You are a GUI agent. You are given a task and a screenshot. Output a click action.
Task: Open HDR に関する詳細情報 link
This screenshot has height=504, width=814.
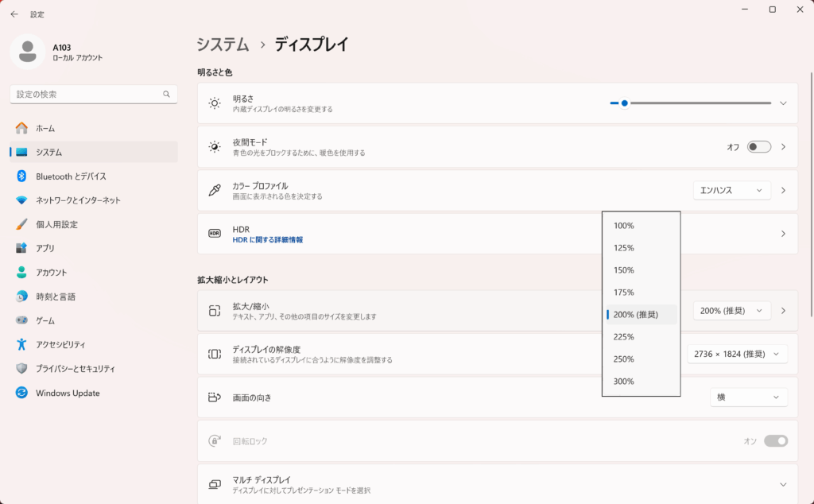click(267, 240)
